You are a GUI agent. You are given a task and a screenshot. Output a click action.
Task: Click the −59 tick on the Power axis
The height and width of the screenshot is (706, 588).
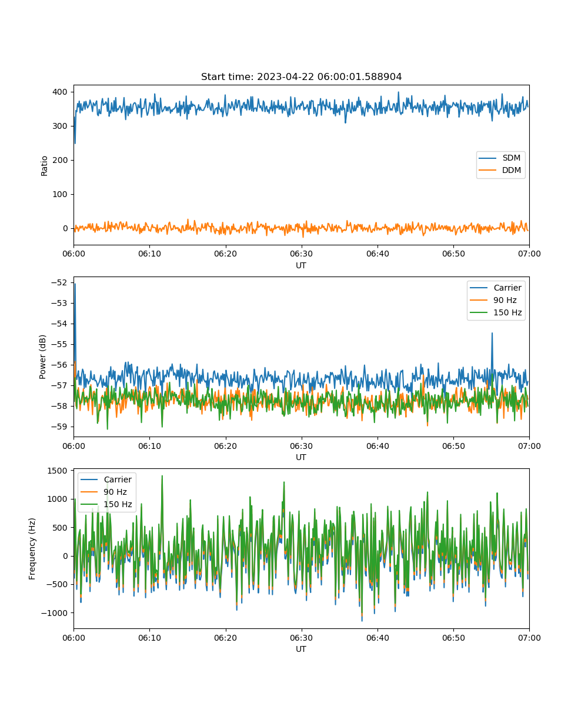pyautogui.click(x=61, y=427)
